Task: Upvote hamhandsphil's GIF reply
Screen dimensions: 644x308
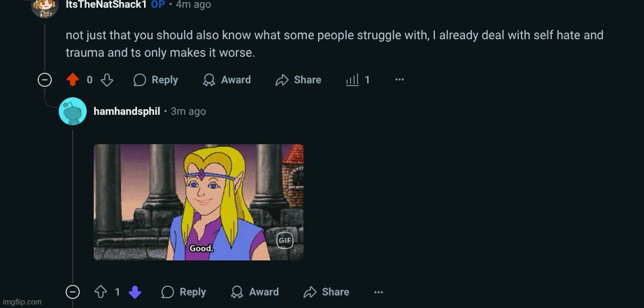Action: click(101, 292)
